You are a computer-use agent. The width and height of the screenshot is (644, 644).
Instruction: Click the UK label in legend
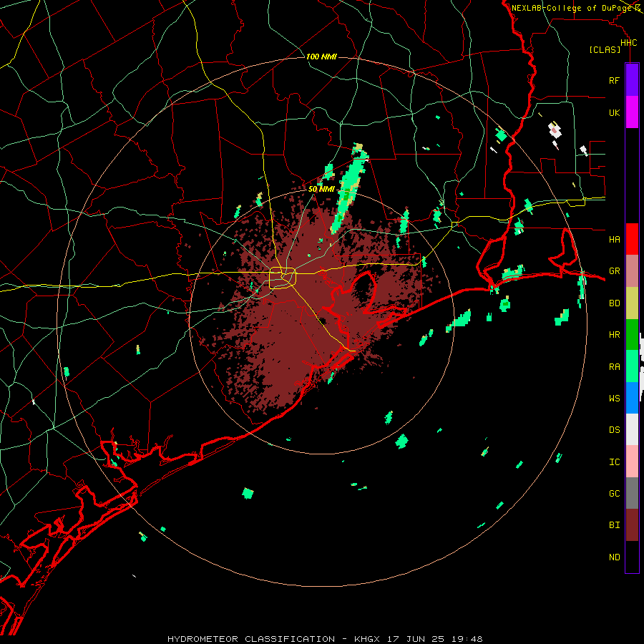(x=614, y=112)
